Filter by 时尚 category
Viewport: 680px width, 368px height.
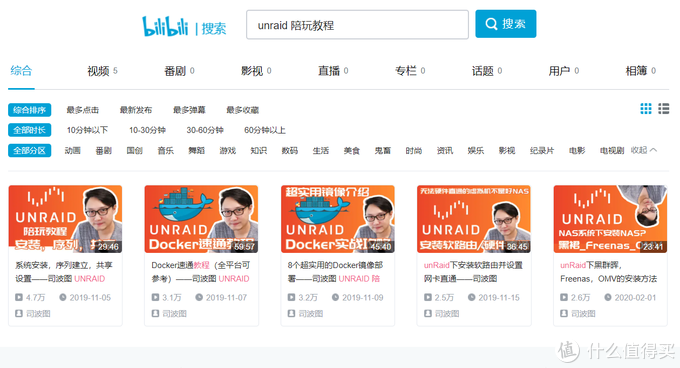coord(414,150)
